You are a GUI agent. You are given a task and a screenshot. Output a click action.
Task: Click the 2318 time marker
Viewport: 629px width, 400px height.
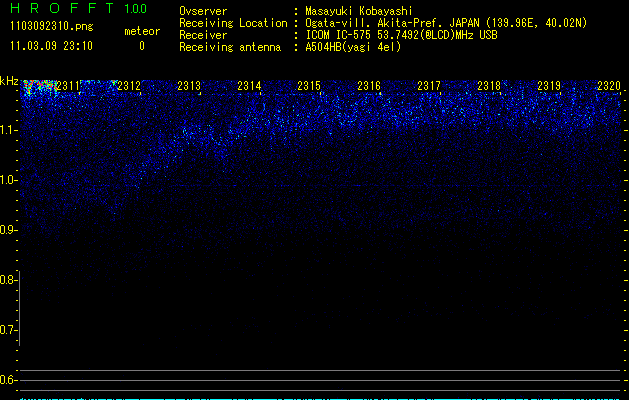point(489,85)
